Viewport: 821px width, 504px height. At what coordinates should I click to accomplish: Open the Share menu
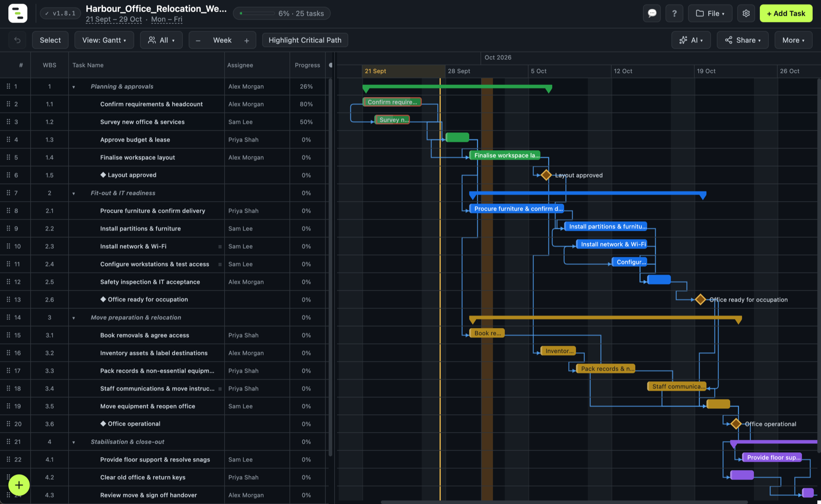(742, 40)
